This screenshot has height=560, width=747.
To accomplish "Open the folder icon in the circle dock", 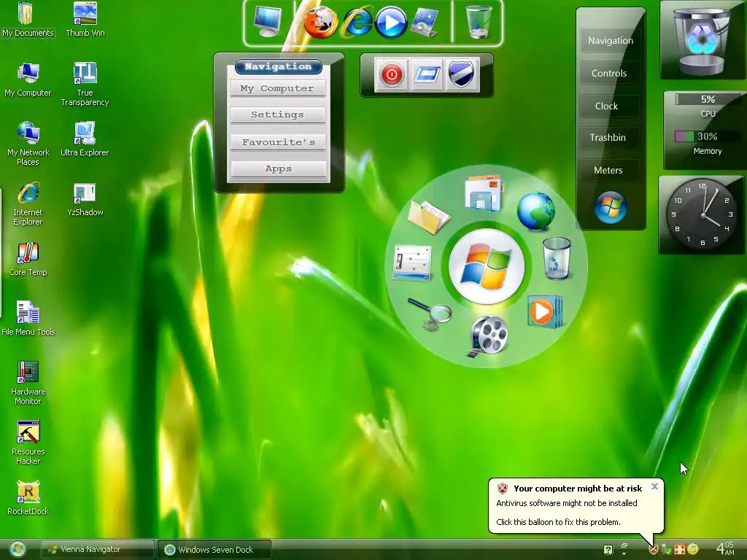I will coord(429,217).
